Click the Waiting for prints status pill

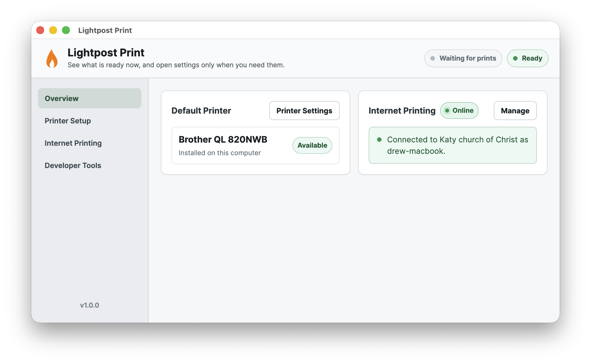click(x=463, y=58)
